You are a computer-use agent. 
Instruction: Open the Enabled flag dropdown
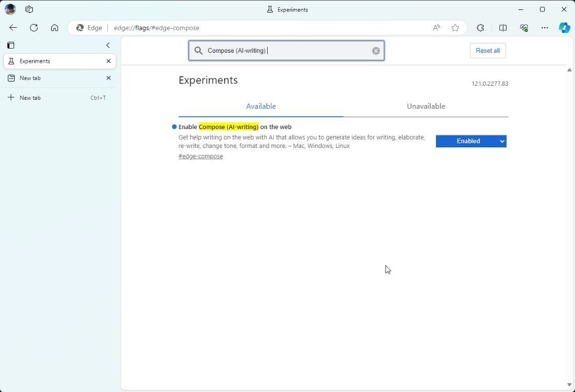pos(471,141)
